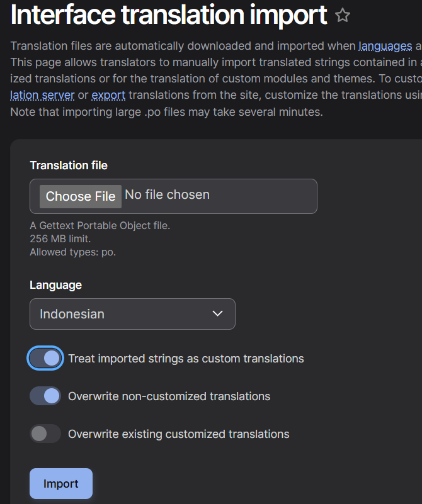Click the Indonesian language combo box

132,313
